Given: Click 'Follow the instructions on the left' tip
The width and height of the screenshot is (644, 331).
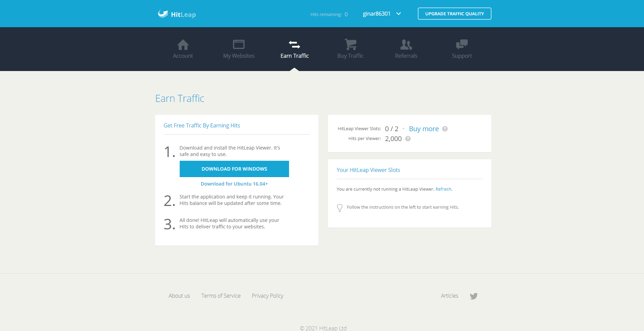Looking at the screenshot, I should pyautogui.click(x=403, y=207).
